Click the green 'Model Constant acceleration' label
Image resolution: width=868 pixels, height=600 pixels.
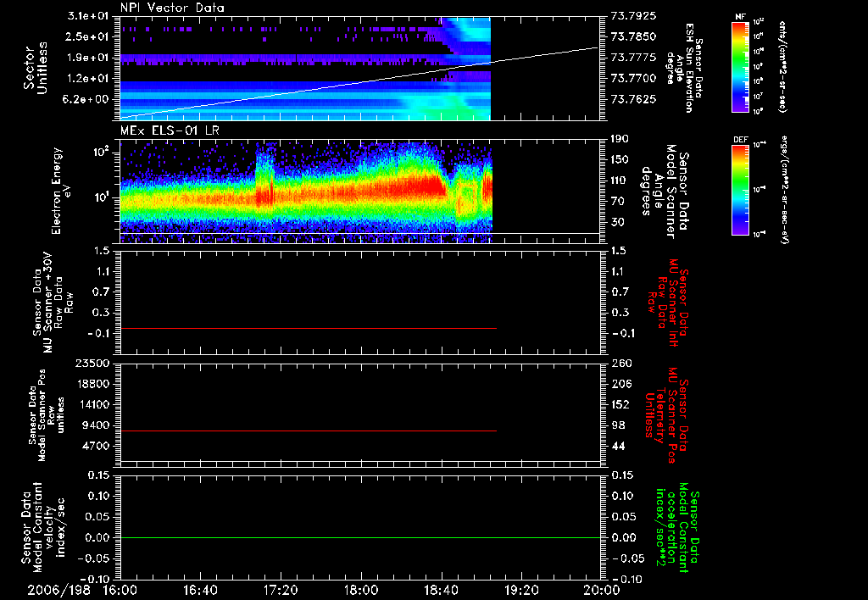pos(677,527)
